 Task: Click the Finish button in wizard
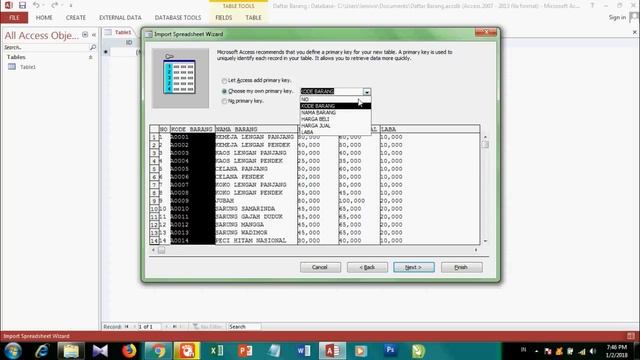click(x=462, y=267)
